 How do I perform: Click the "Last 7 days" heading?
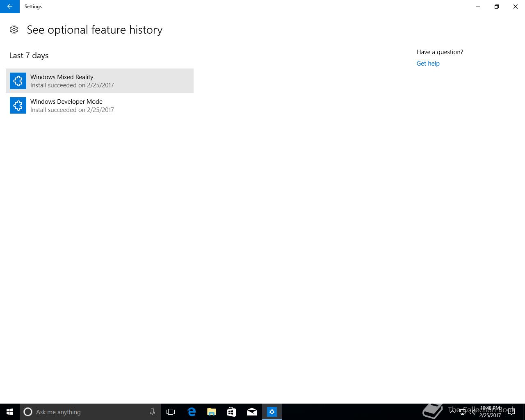click(x=29, y=55)
